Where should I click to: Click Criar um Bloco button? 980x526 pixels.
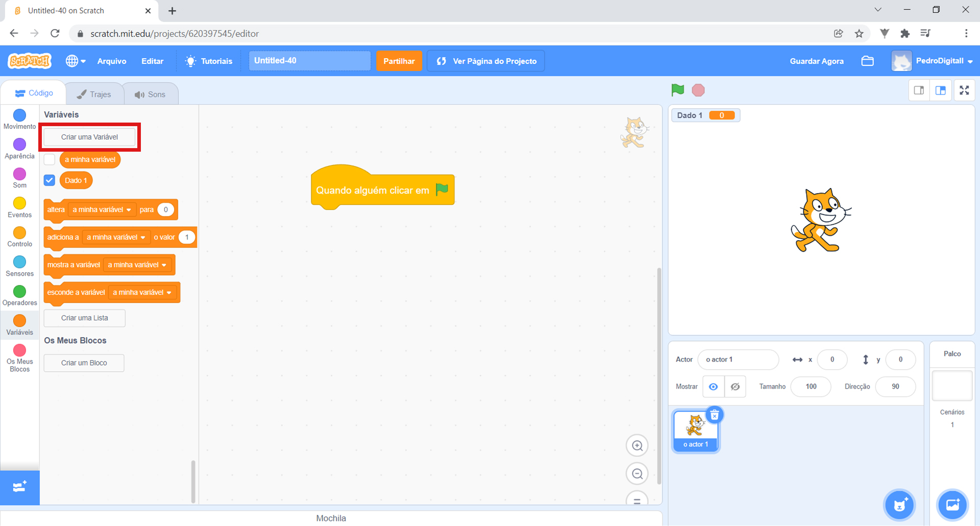[84, 363]
